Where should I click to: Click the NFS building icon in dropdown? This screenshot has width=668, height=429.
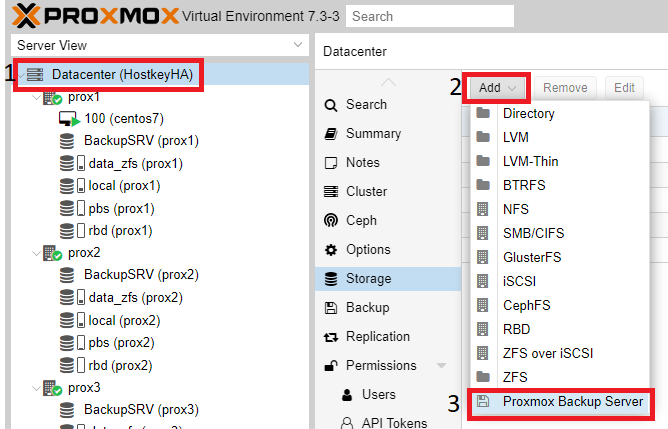(x=482, y=209)
